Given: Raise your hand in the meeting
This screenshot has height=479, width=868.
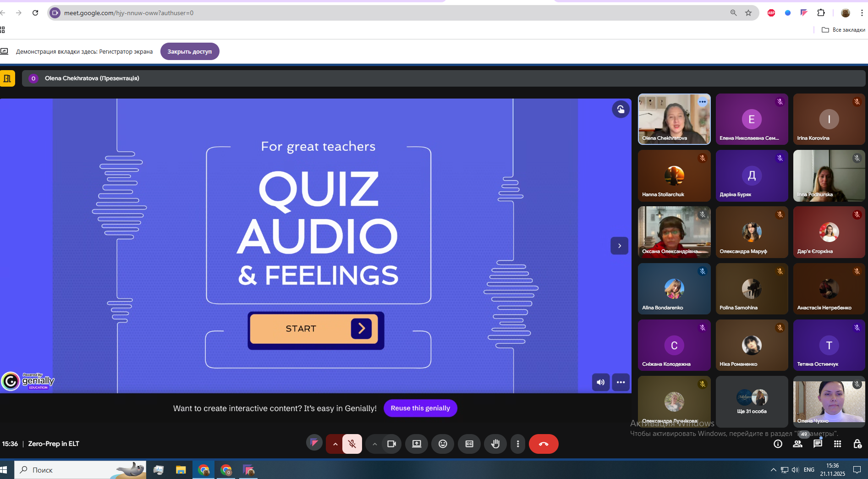Looking at the screenshot, I should tap(495, 444).
